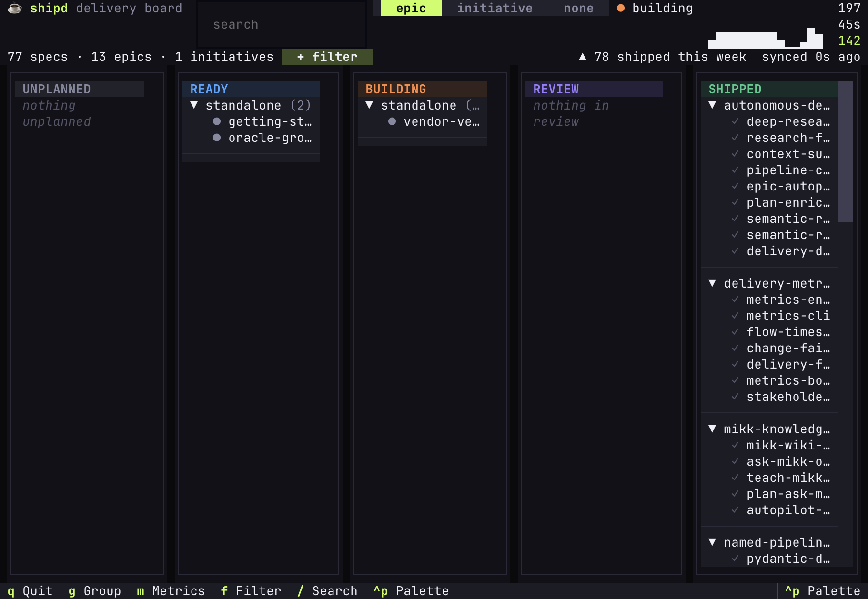Click the UNPLANNED column header
Image resolution: width=868 pixels, height=599 pixels.
80,89
